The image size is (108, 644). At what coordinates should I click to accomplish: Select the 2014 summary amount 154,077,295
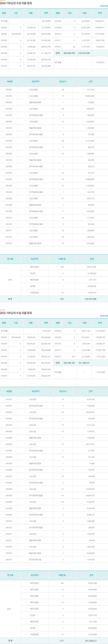coord(91,267)
